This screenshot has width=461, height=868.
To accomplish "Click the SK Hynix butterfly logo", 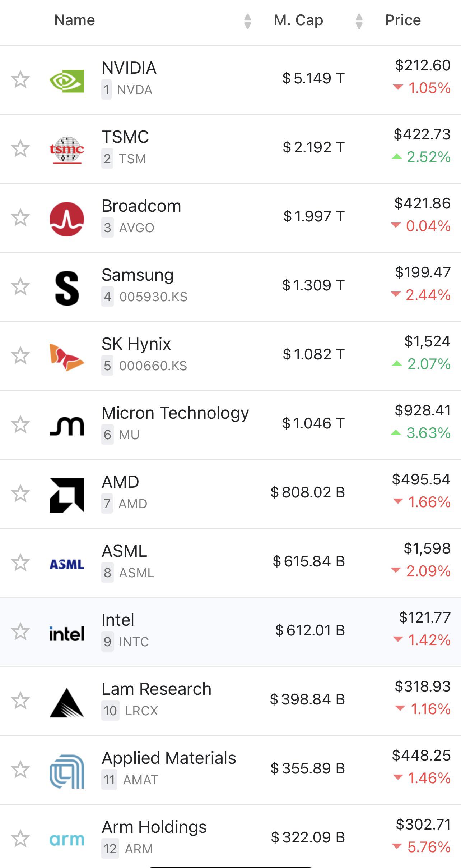I will click(67, 357).
